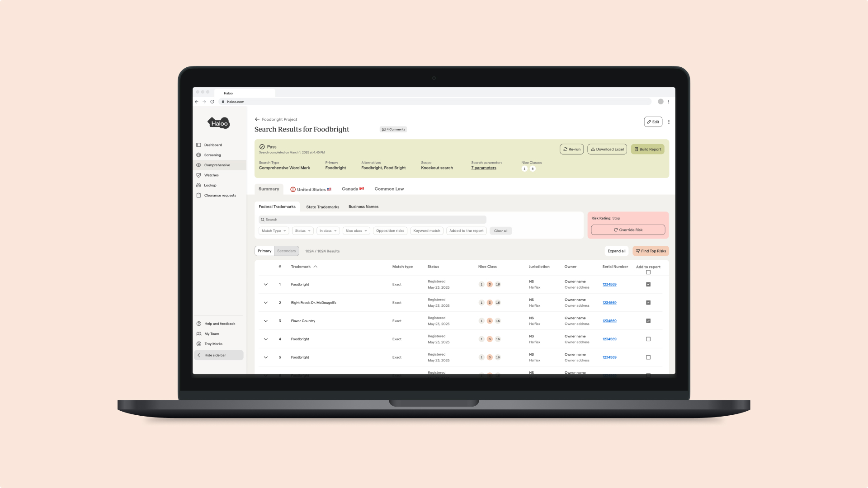The width and height of the screenshot is (868, 488).
Task: Click browser reload icon
Action: [x=212, y=102]
